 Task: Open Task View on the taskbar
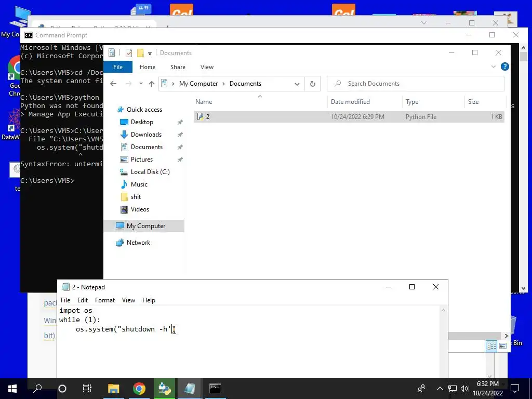(87, 389)
